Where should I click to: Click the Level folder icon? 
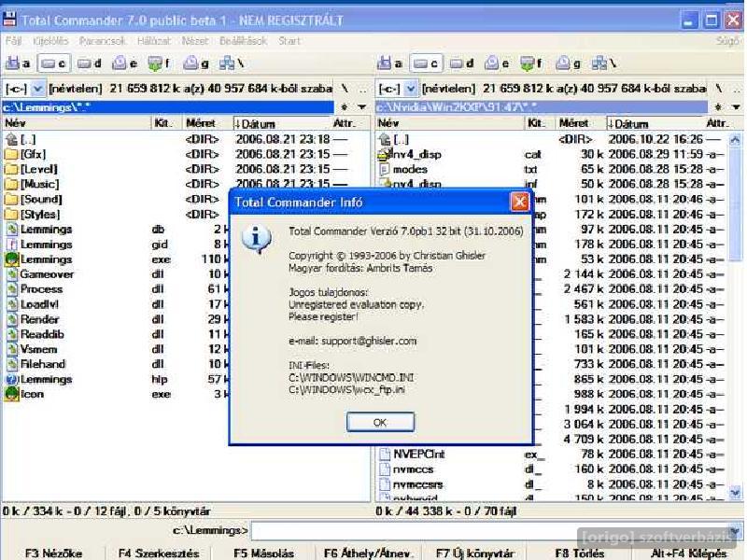[11, 169]
